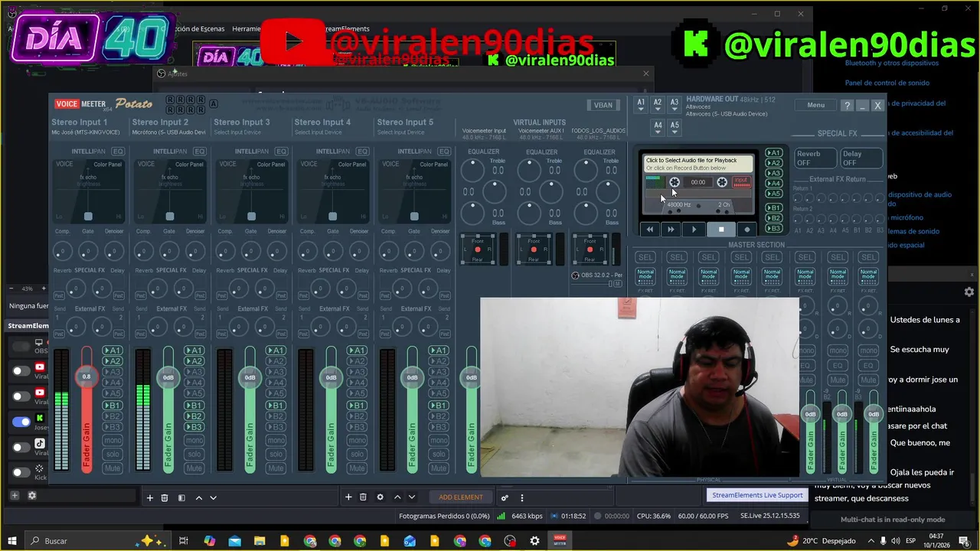980x551 pixels.
Task: Open StreamElements Live Support
Action: [757, 495]
